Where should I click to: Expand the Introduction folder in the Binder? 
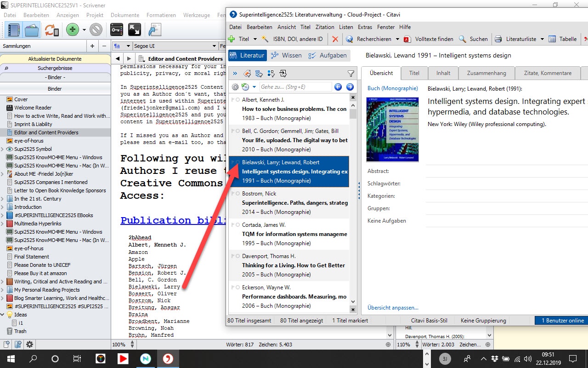click(x=3, y=207)
